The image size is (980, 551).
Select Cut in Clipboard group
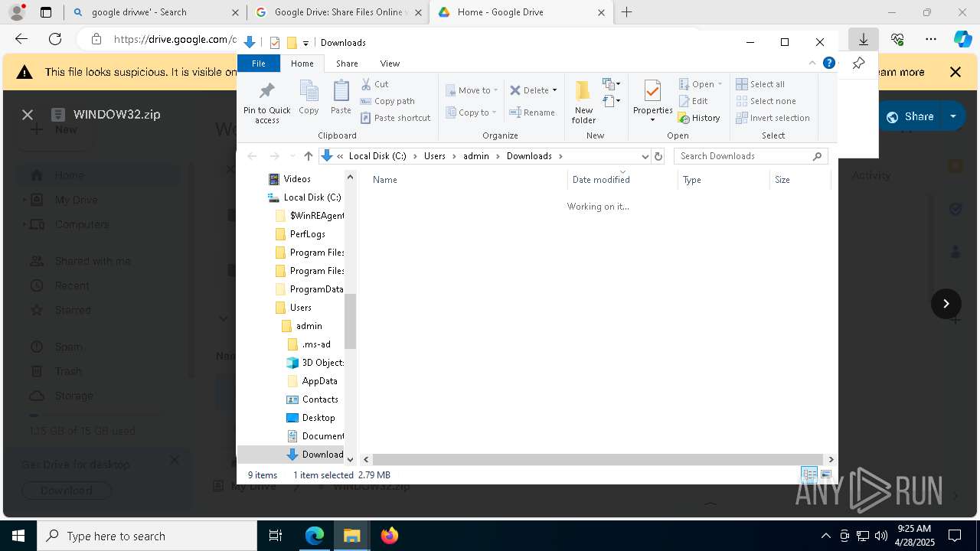click(374, 84)
